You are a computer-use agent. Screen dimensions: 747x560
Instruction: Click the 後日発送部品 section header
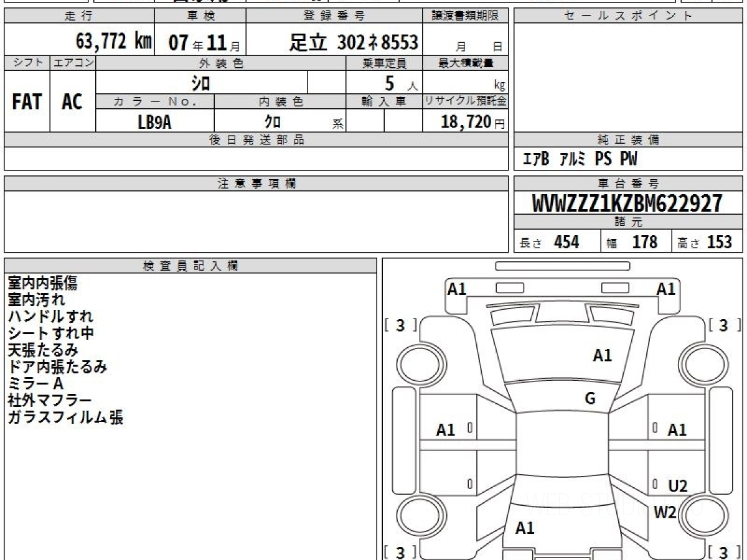pos(256,140)
